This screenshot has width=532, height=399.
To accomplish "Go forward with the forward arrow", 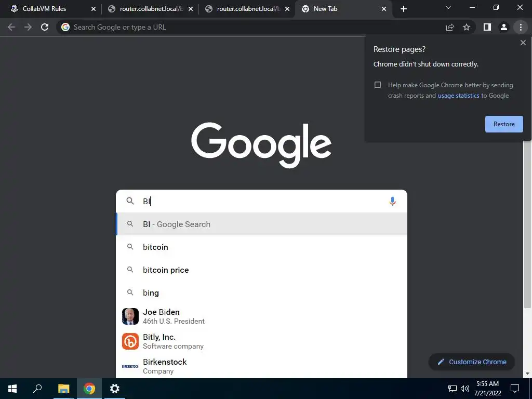I will point(28,27).
